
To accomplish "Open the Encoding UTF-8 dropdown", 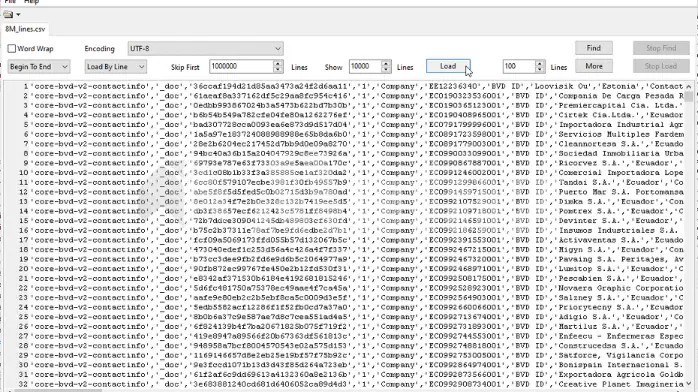I will pyautogui.click(x=206, y=48).
